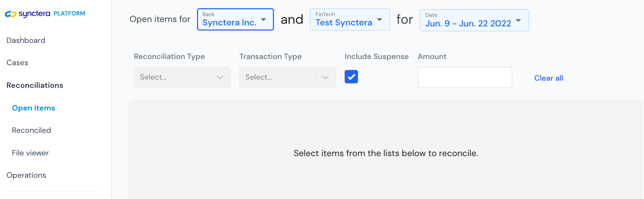Open the Dashboard page
This screenshot has height=199, width=644.
26,40
